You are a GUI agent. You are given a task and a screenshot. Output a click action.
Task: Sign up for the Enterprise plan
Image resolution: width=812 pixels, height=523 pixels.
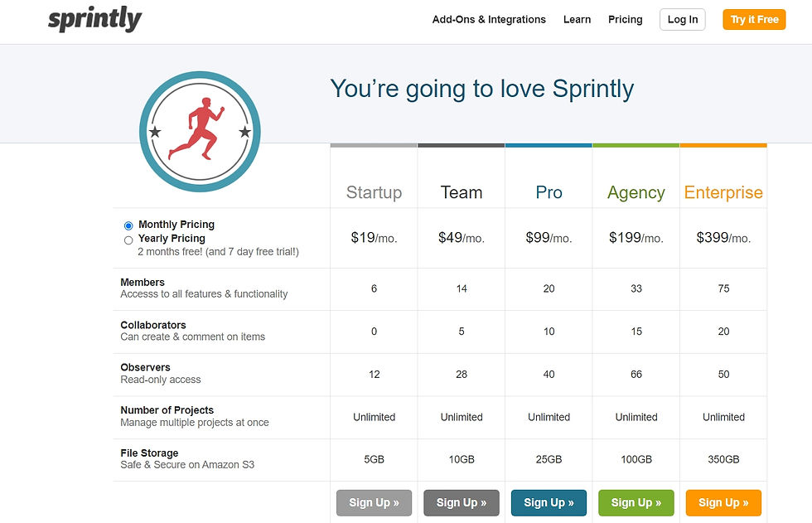tap(723, 503)
